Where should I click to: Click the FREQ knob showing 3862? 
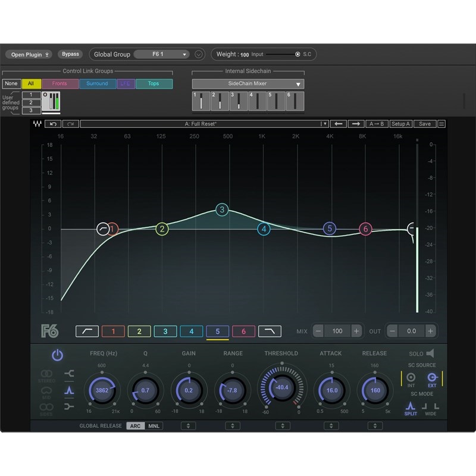click(x=102, y=390)
